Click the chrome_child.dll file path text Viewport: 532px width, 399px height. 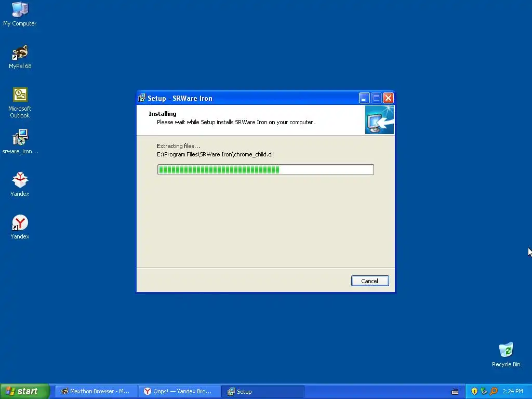click(x=215, y=154)
